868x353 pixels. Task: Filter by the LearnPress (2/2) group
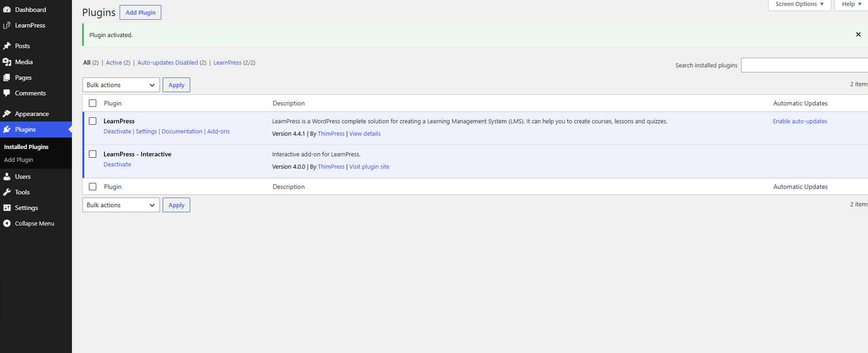pos(227,63)
